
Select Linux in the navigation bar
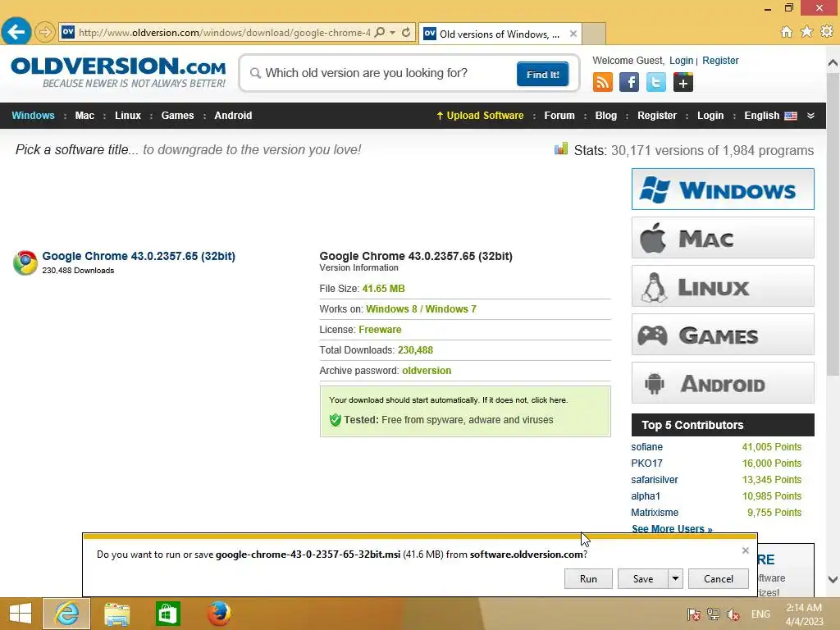click(128, 115)
